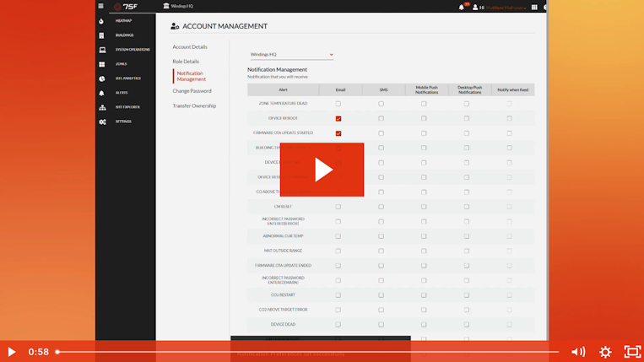
Task: Click the user profile icon in the top bar
Action: pos(475,7)
